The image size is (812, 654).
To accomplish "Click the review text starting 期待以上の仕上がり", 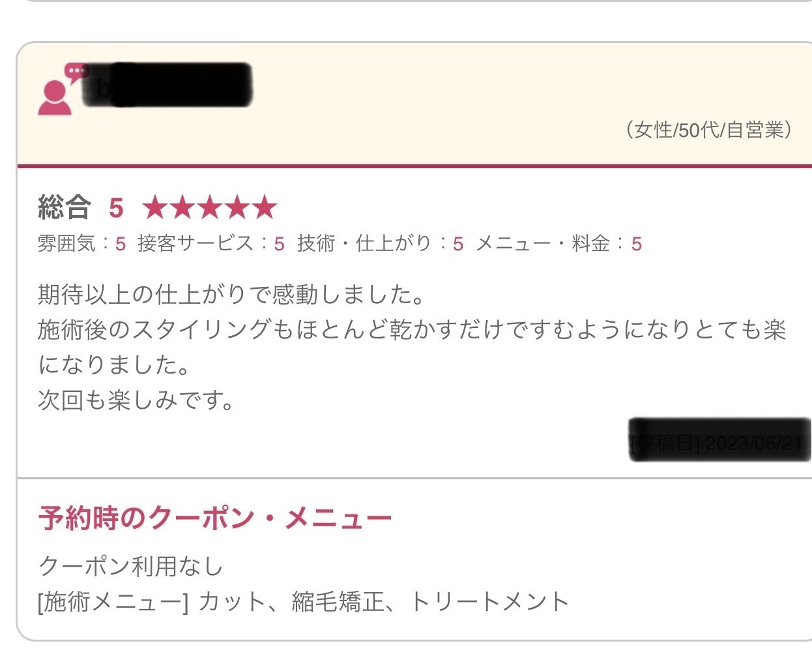I will tap(412, 348).
